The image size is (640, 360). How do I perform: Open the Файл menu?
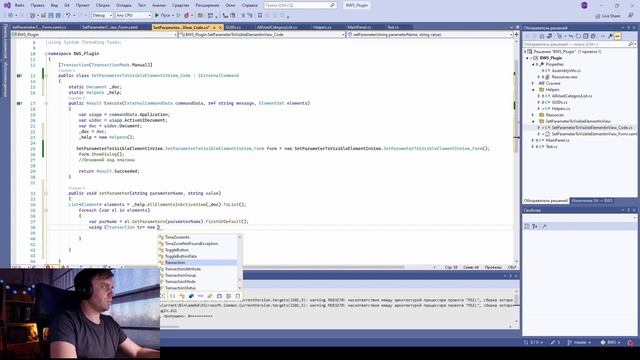click(19, 5)
